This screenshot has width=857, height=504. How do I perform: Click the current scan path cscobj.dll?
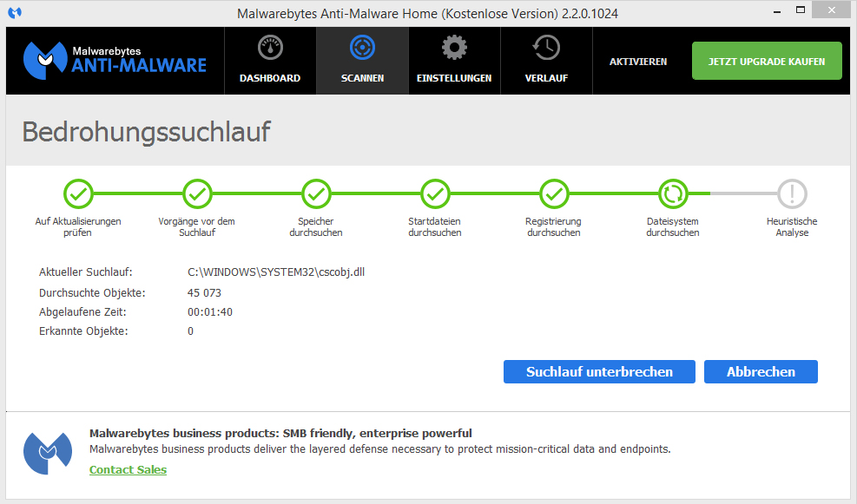(x=276, y=272)
